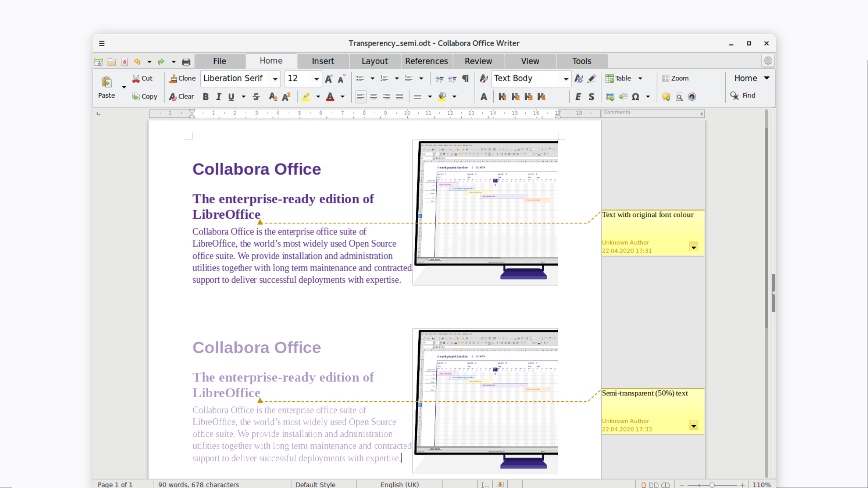Image resolution: width=868 pixels, height=488 pixels.
Task: Click the Increase font size icon
Action: [329, 79]
